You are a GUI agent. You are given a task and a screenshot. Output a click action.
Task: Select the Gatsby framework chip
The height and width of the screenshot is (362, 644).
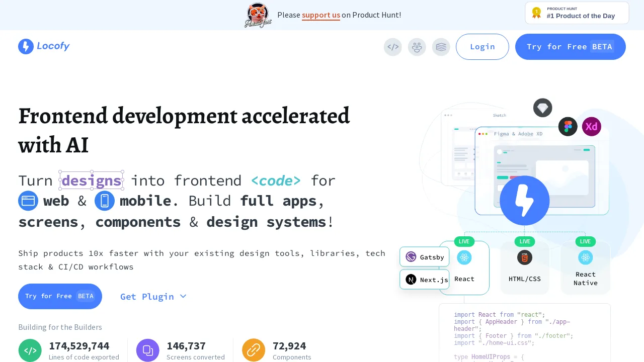[x=425, y=257]
